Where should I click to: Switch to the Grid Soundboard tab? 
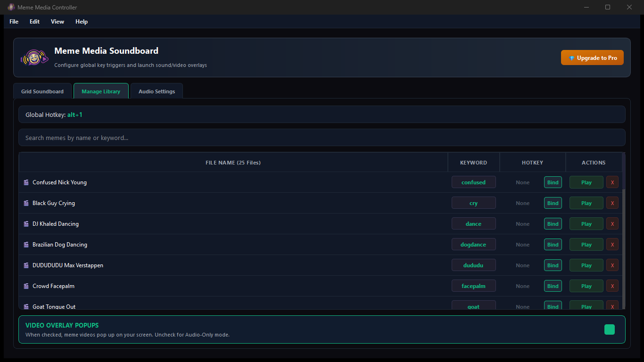[42, 91]
